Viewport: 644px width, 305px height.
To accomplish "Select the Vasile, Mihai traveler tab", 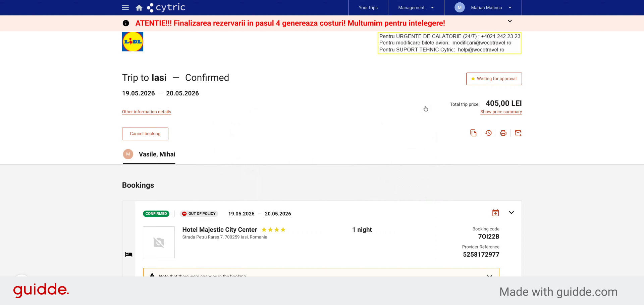I will (x=149, y=154).
